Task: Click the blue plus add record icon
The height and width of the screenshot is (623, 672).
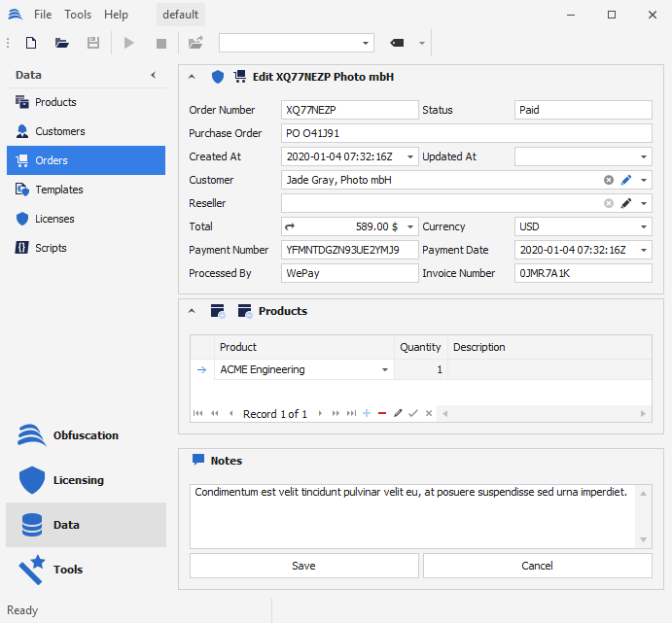Action: [x=367, y=414]
